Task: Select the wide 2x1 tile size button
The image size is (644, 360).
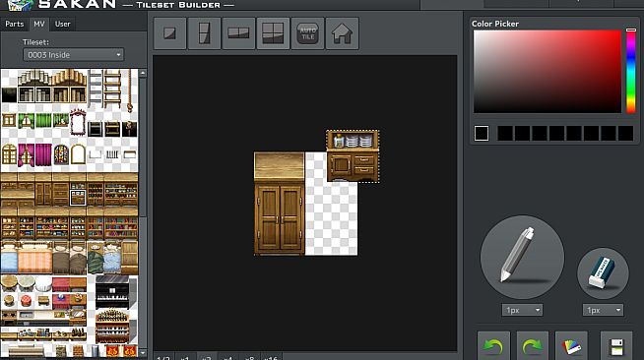Action: coord(238,33)
